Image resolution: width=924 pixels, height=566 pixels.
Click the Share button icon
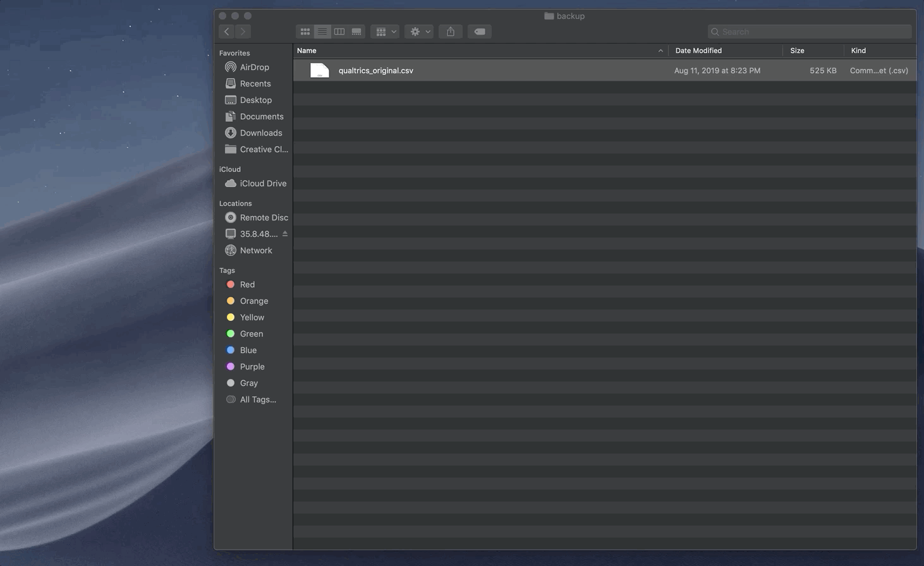click(x=451, y=32)
